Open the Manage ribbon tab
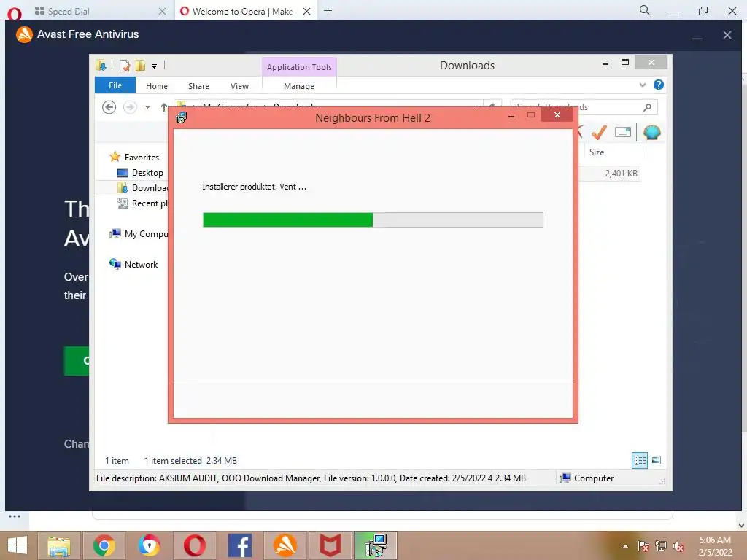The height and width of the screenshot is (560, 747). [x=298, y=86]
